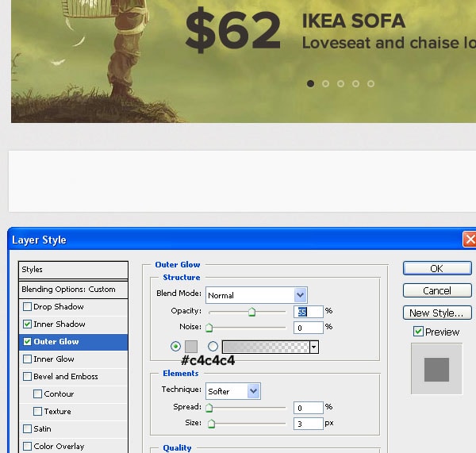
Task: Click the gray glow color swatch
Action: click(x=191, y=347)
